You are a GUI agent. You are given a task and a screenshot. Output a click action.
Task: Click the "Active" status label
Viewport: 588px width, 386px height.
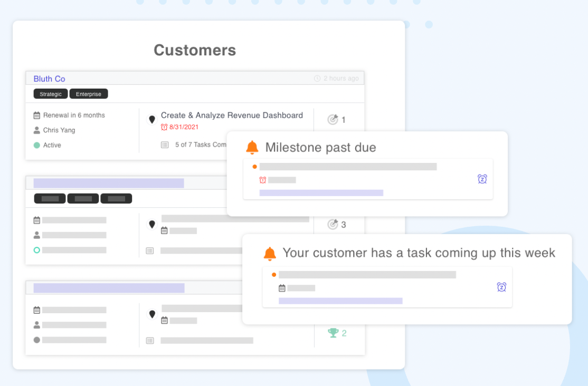point(52,145)
